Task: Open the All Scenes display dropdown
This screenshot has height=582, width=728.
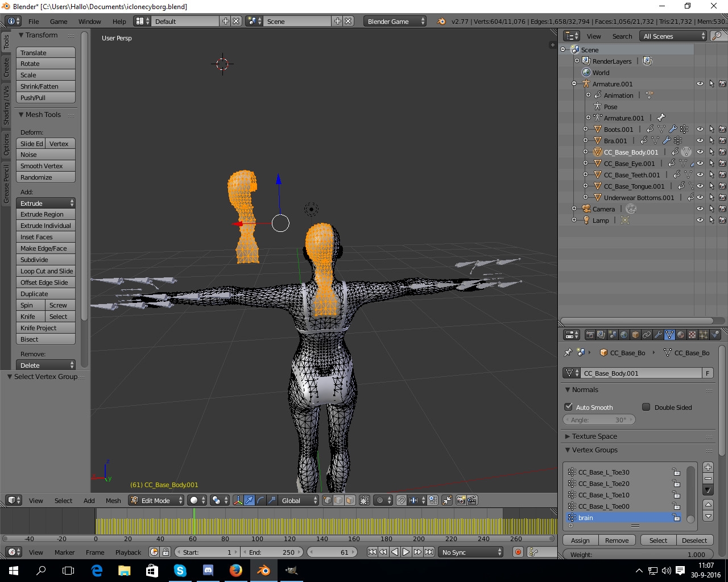Action: [x=673, y=36]
